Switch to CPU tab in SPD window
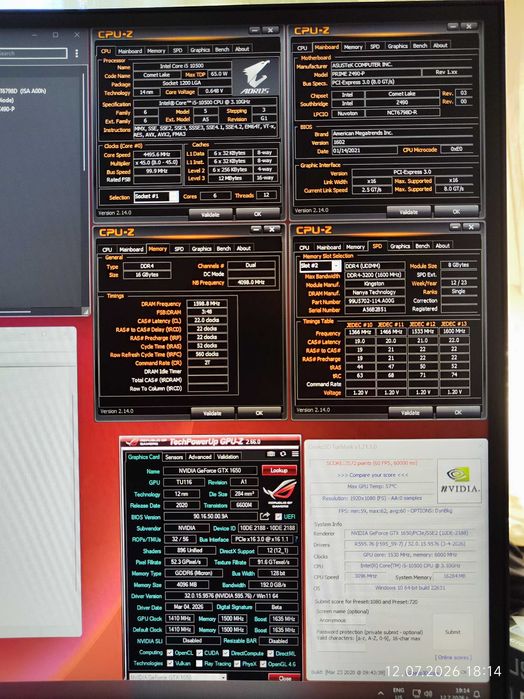Viewport: 524px width, 699px height. click(x=304, y=247)
